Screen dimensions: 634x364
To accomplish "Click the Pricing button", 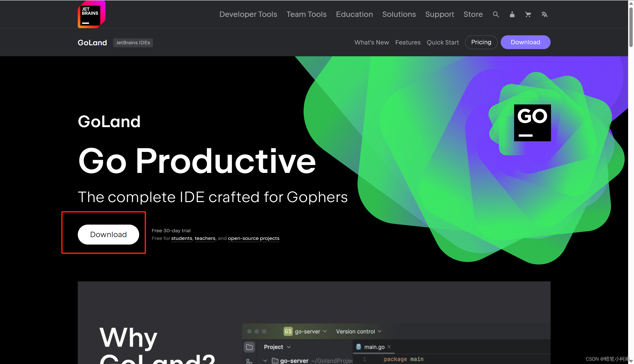I will [x=481, y=42].
